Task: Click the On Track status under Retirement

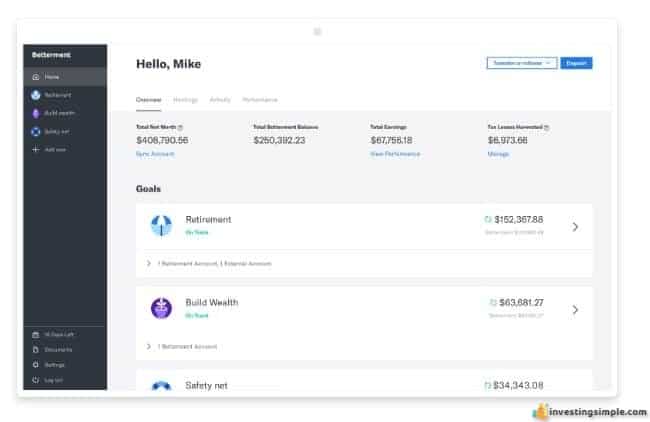Action: point(197,232)
